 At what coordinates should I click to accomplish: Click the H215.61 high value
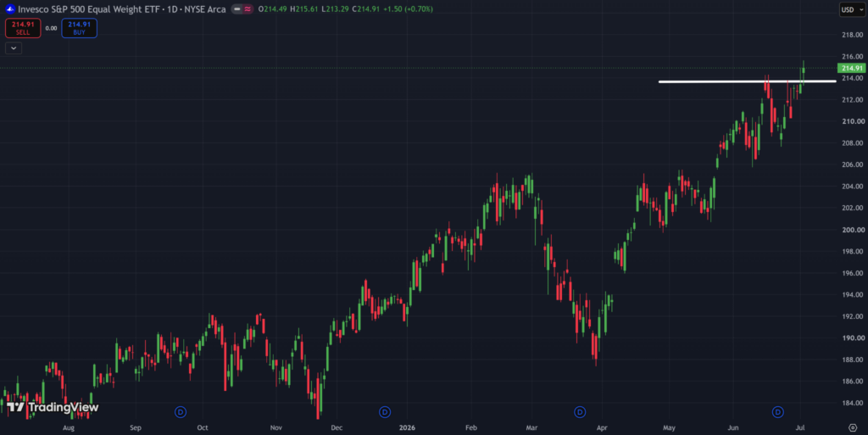tap(304, 8)
